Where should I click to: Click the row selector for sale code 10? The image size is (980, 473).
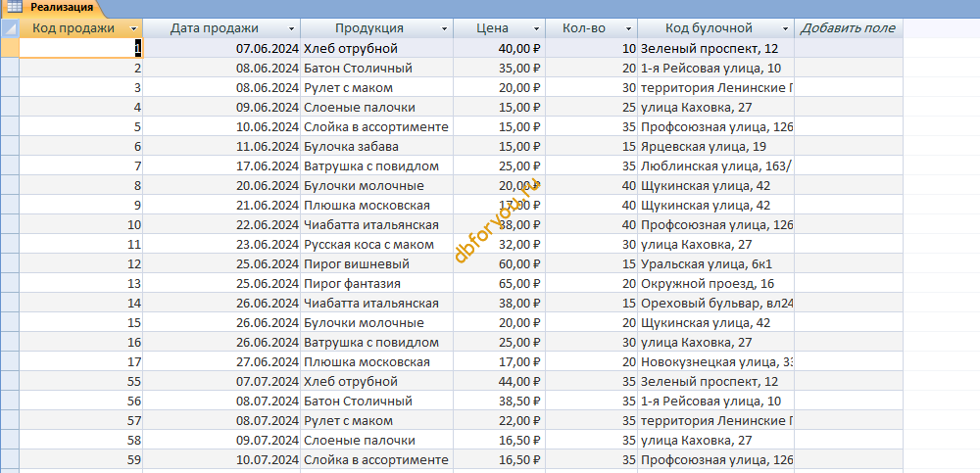(x=10, y=225)
